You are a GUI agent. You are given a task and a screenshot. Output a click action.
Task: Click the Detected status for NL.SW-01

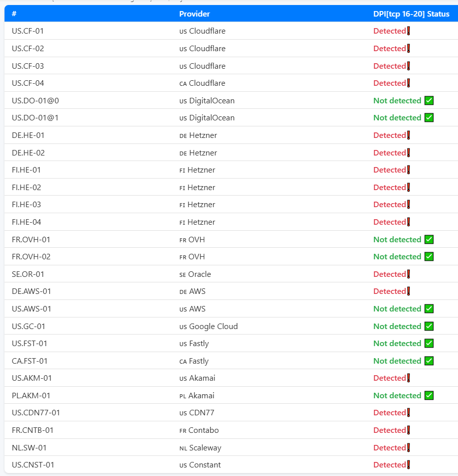[389, 447]
